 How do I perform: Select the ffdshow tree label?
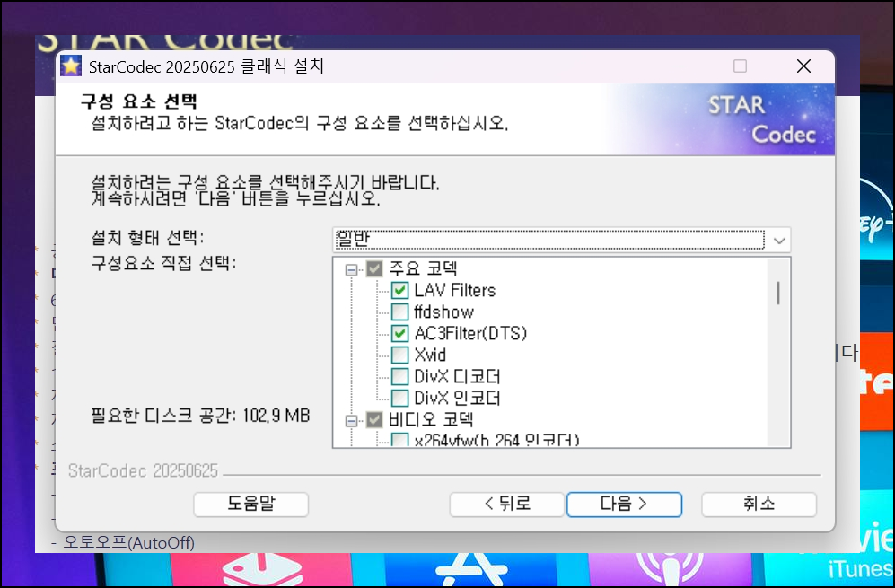(444, 312)
